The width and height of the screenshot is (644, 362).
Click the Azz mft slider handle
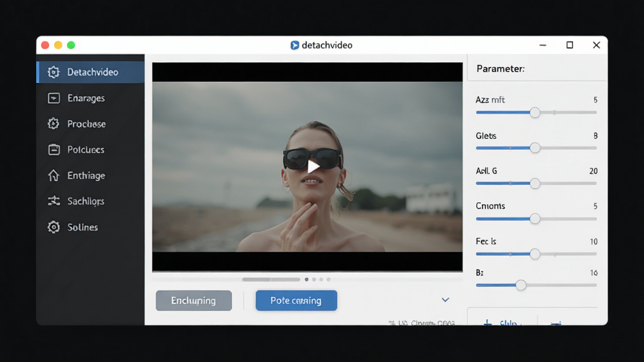[535, 112]
